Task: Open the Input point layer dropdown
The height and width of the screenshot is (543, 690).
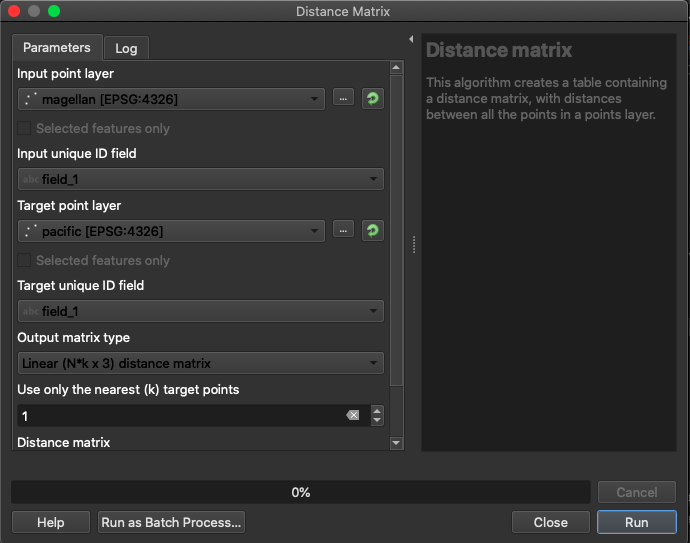Action: pos(171,99)
